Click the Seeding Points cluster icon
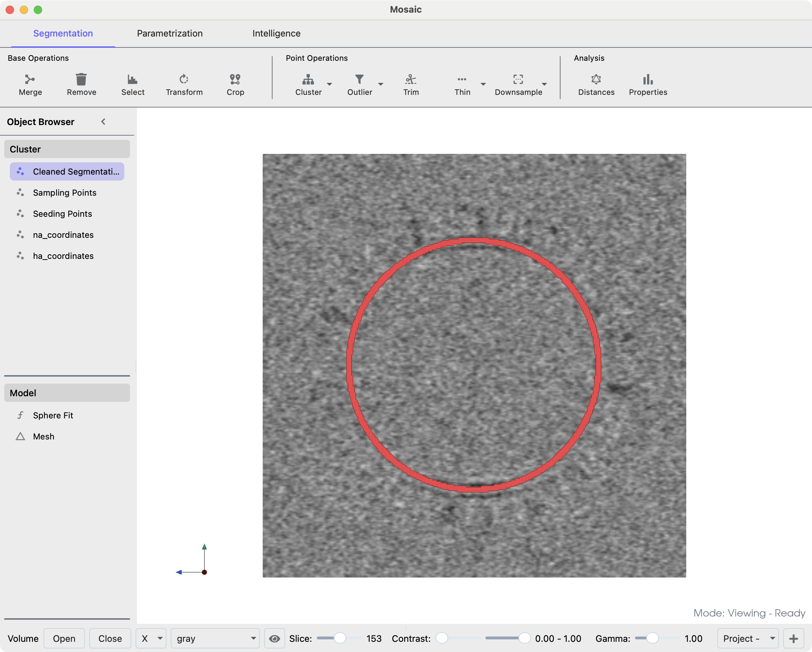 click(x=20, y=214)
